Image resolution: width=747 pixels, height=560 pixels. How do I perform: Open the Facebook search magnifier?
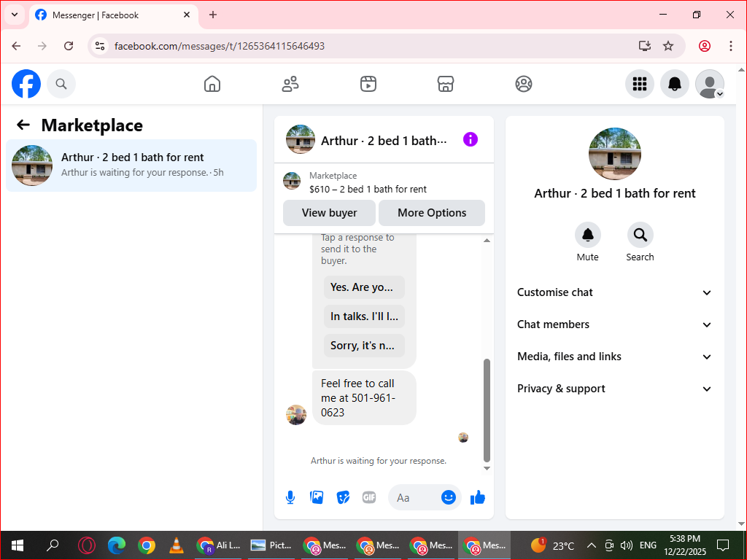tap(61, 84)
